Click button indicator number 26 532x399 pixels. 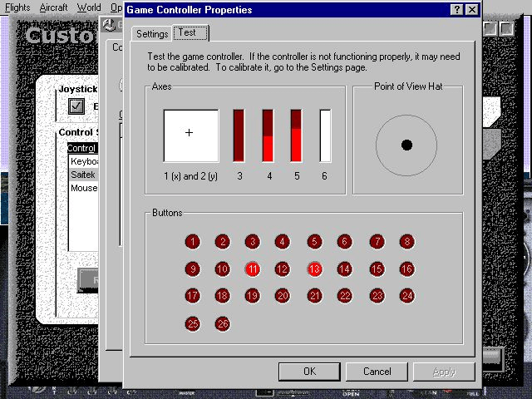[223, 323]
